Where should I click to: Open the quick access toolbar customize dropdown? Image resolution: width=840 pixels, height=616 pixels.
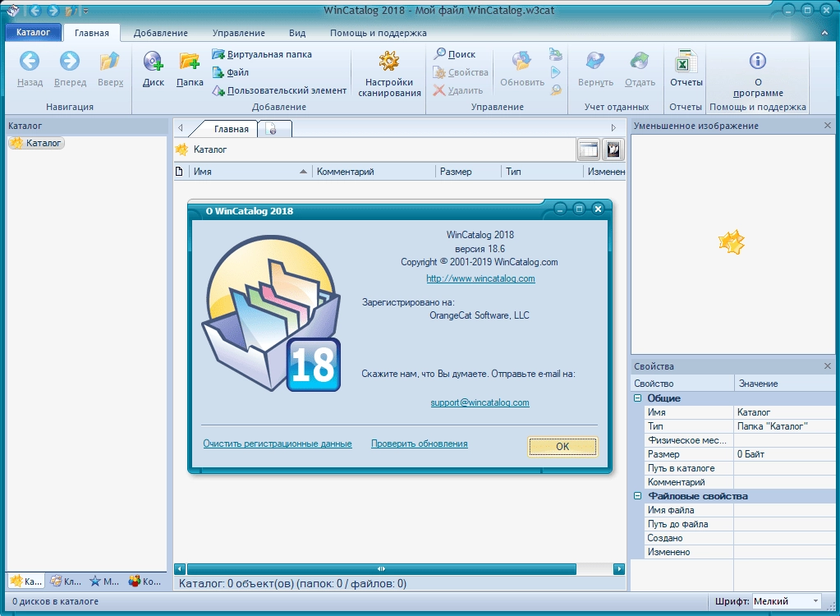coord(85,10)
